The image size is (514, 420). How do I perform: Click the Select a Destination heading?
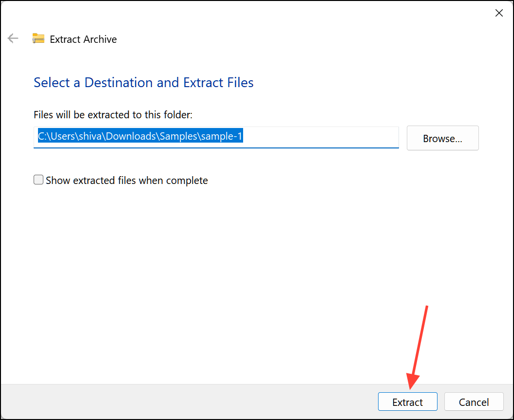[x=143, y=82]
